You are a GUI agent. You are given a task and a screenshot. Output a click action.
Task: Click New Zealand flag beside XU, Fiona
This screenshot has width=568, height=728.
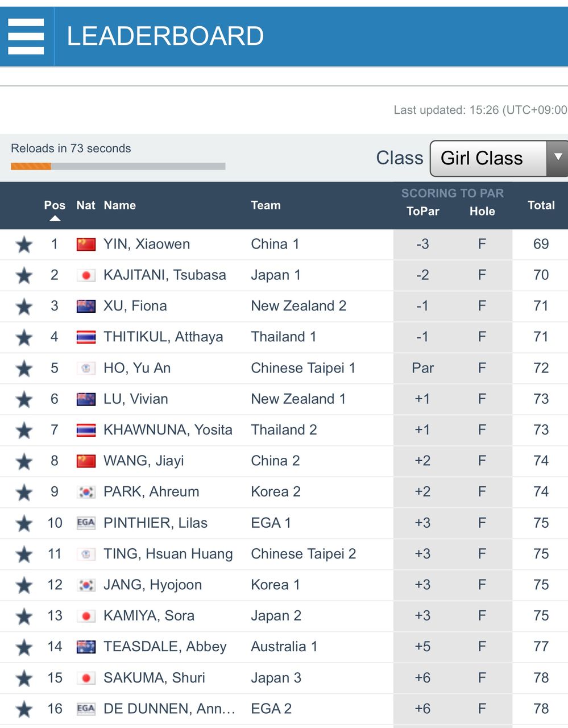86,306
